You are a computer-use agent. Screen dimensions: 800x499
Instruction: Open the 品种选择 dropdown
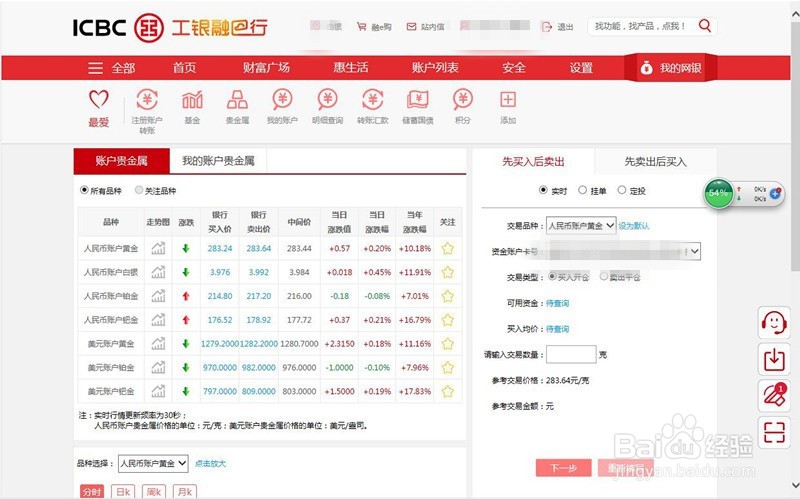pos(153,463)
